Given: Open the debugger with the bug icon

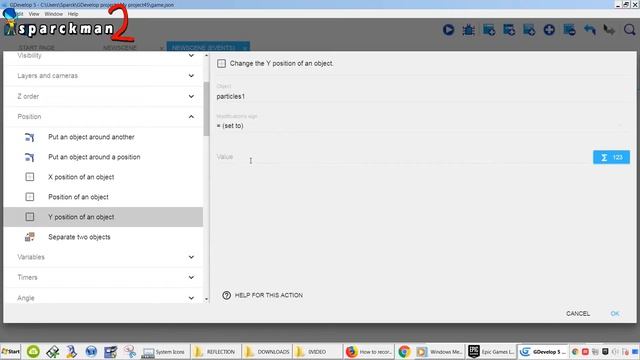Looking at the screenshot, I should point(468,30).
